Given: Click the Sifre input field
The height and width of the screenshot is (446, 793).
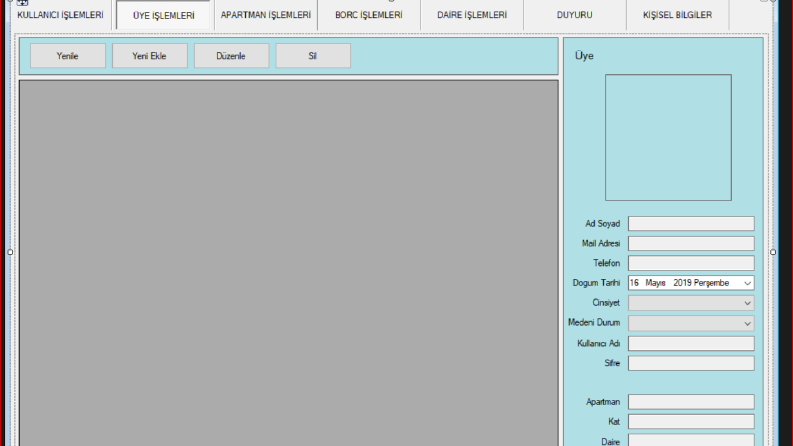Looking at the screenshot, I should [691, 363].
